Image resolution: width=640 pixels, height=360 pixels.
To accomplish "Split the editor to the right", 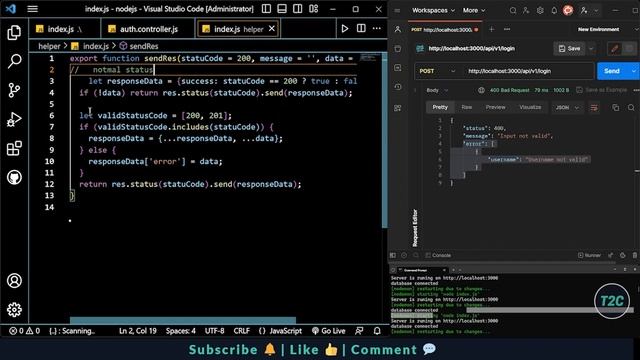I will click(361, 29).
